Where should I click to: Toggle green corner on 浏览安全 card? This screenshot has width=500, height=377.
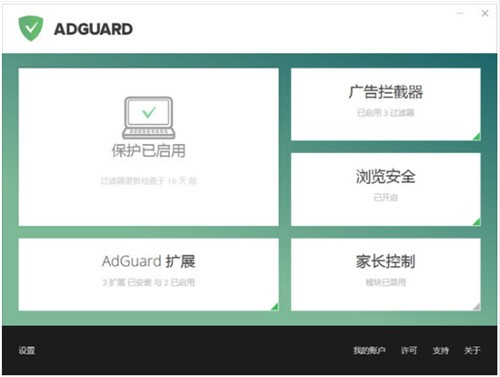click(477, 222)
